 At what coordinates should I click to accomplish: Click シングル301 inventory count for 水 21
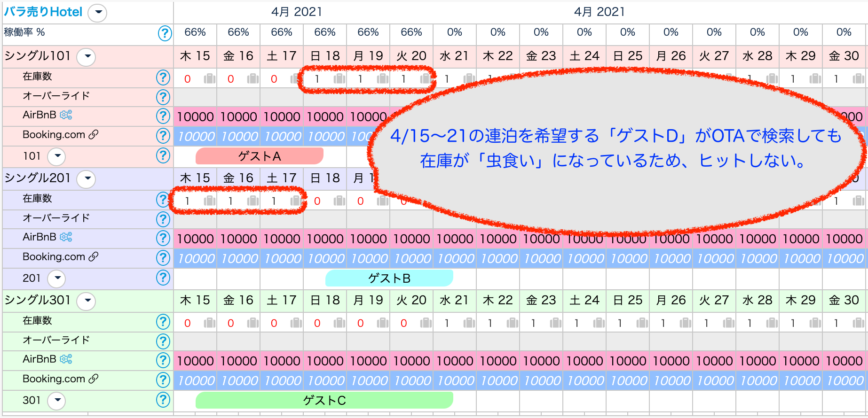pos(447,323)
